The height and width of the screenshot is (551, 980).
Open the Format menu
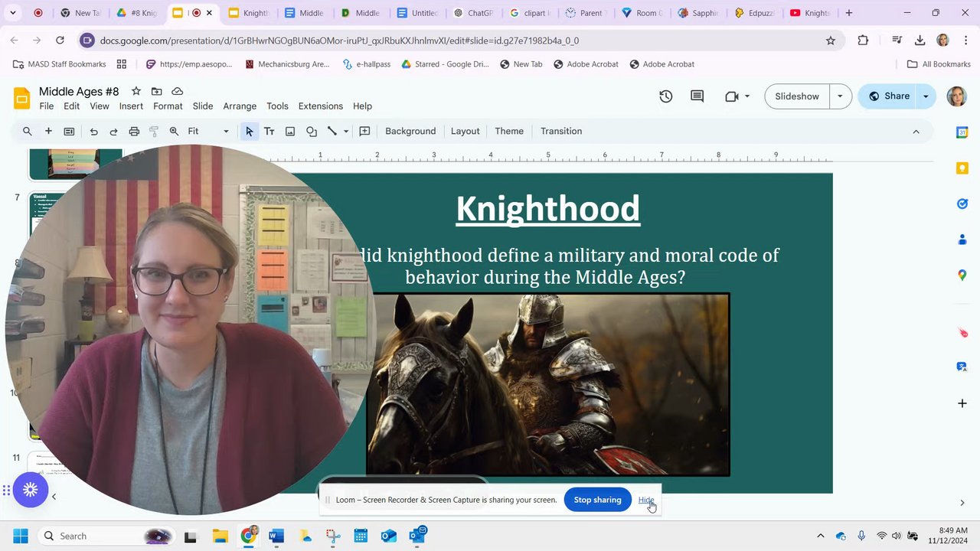(168, 106)
